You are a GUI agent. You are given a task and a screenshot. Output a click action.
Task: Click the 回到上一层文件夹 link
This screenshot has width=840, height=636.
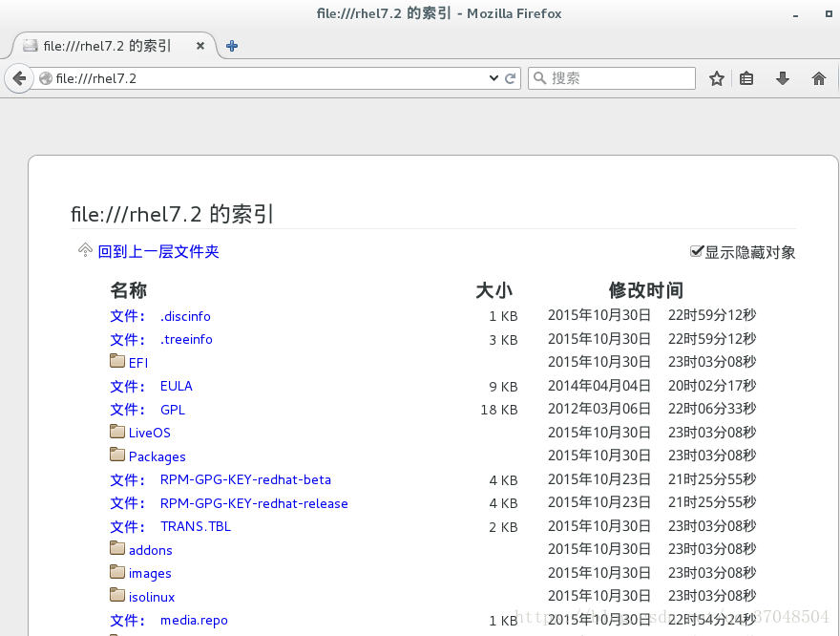158,251
